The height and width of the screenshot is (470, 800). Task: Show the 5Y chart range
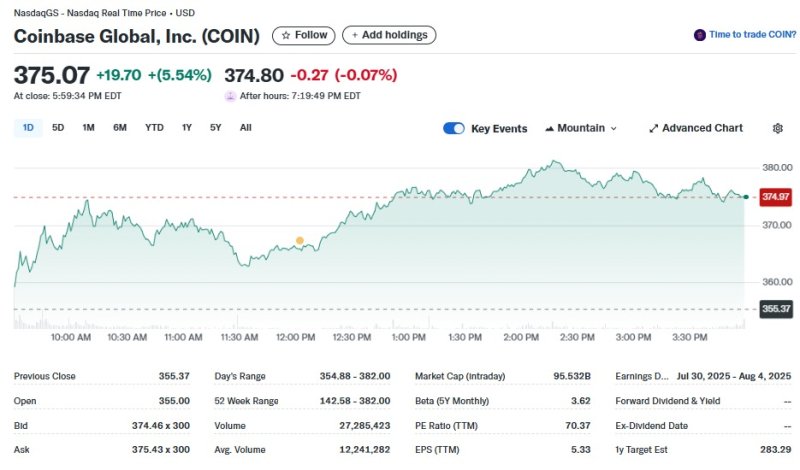[x=215, y=128]
